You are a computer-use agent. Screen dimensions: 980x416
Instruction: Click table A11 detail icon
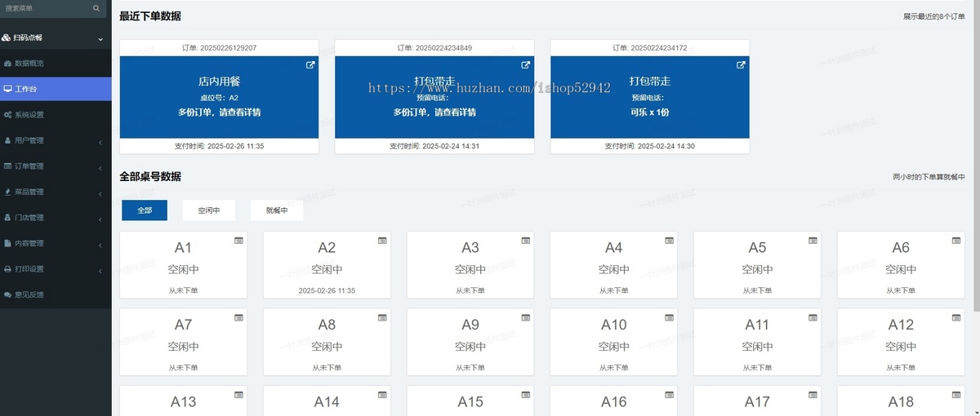click(813, 317)
